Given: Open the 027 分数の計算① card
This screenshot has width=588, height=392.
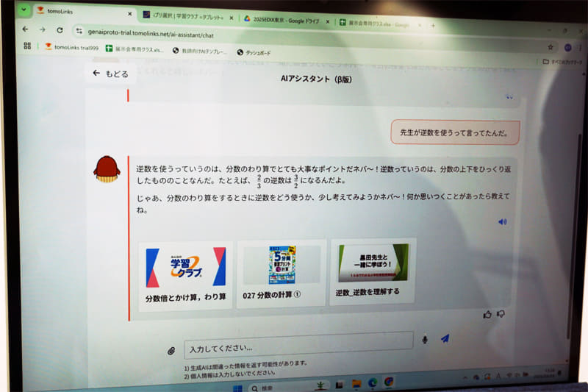Looking at the screenshot, I should pyautogui.click(x=282, y=273).
